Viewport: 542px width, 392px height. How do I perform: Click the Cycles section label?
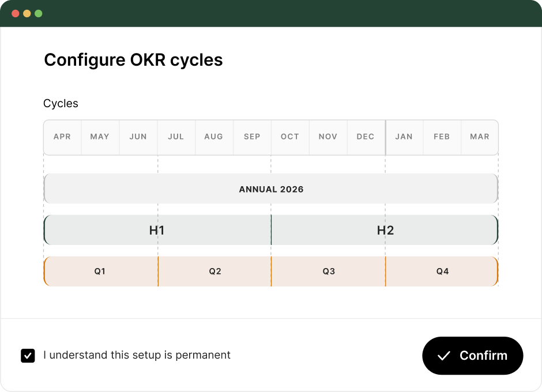(61, 104)
